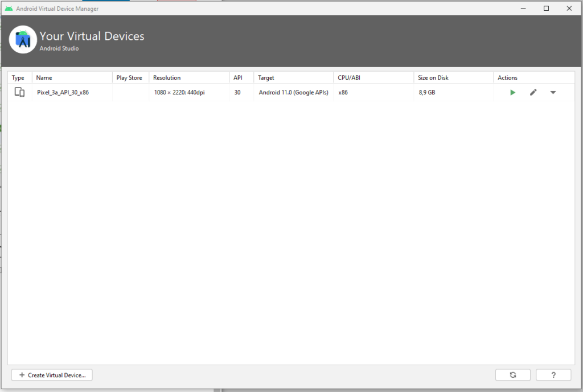The height and width of the screenshot is (392, 583).
Task: Close the Android Virtual Device Manager window
Action: [569, 8]
